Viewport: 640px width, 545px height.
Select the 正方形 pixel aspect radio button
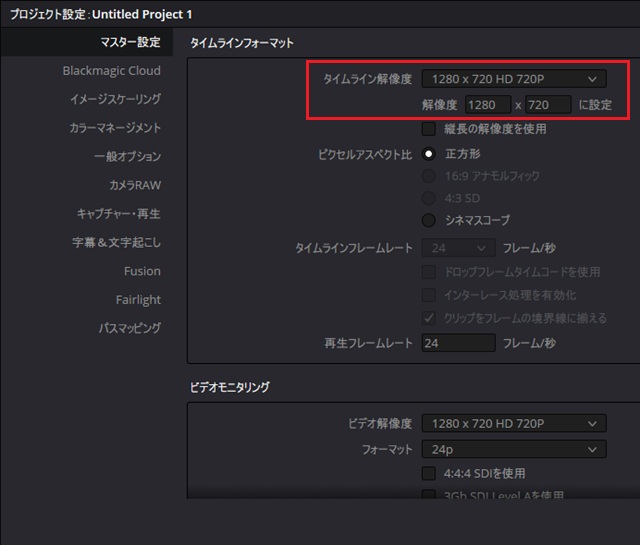pos(429,154)
